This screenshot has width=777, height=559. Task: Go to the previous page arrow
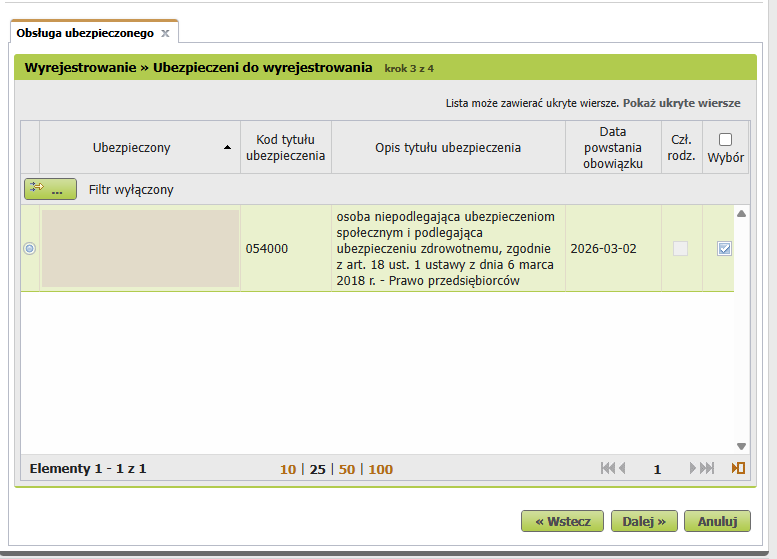pos(622,468)
